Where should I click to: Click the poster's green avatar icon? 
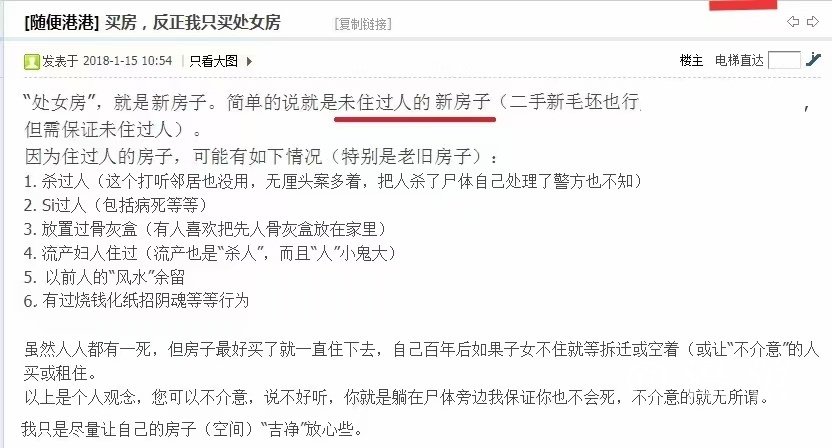(32, 62)
